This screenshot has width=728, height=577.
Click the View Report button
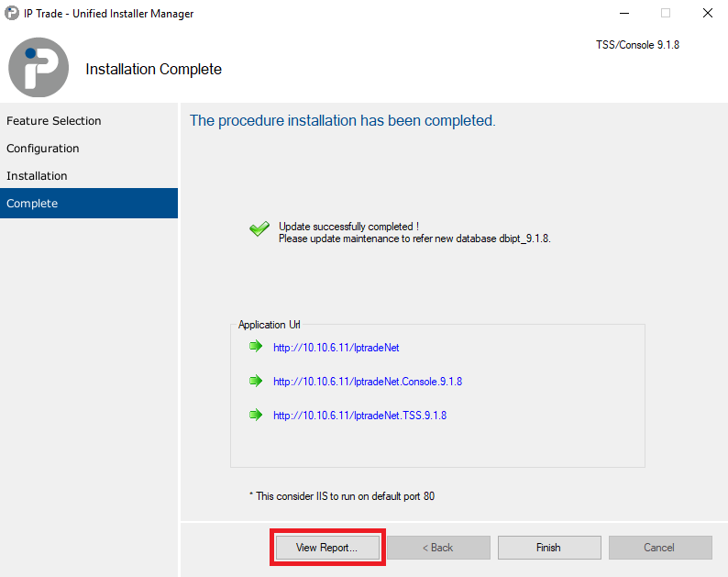point(327,548)
